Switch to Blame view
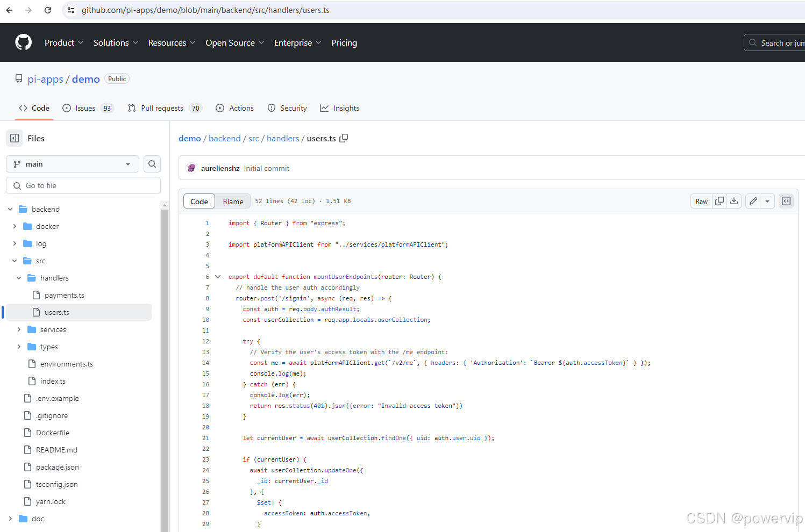 (233, 202)
